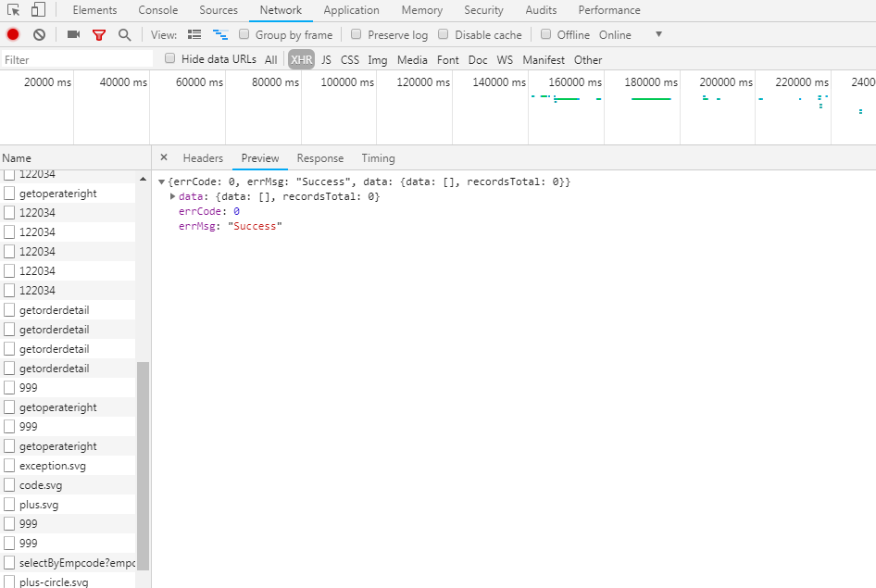The height and width of the screenshot is (588, 876).
Task: Collapse the root JSON response object
Action: click(x=161, y=182)
